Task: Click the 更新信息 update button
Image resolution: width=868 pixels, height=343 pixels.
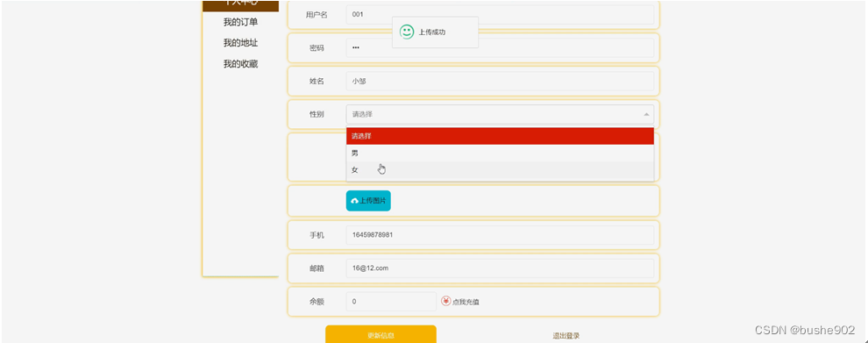Action: click(381, 335)
